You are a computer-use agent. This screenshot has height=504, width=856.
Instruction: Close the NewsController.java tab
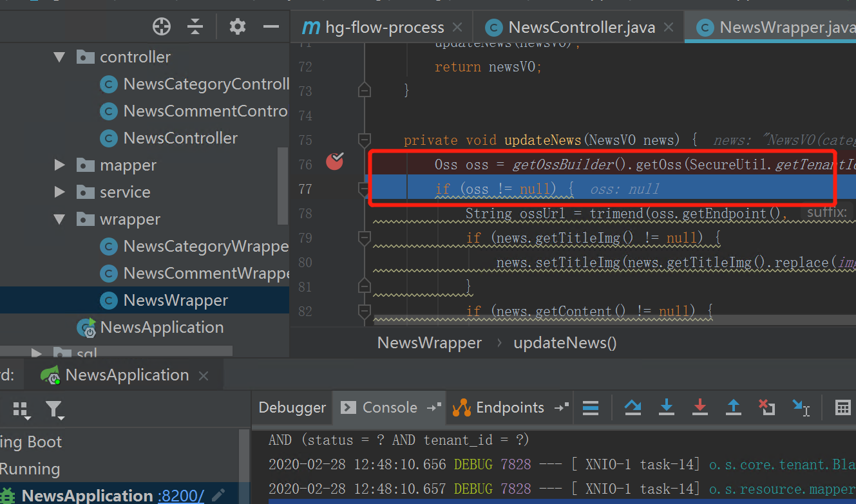669,28
